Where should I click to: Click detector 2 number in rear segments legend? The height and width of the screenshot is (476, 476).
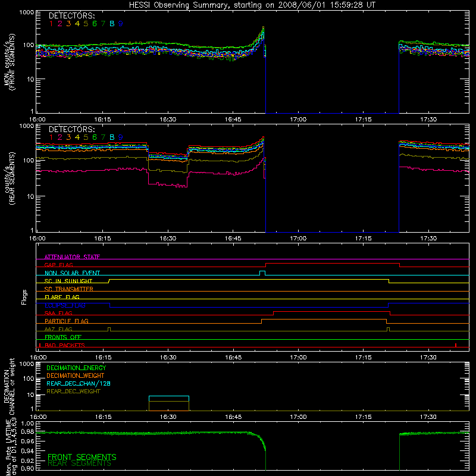pyautogui.click(x=60, y=137)
